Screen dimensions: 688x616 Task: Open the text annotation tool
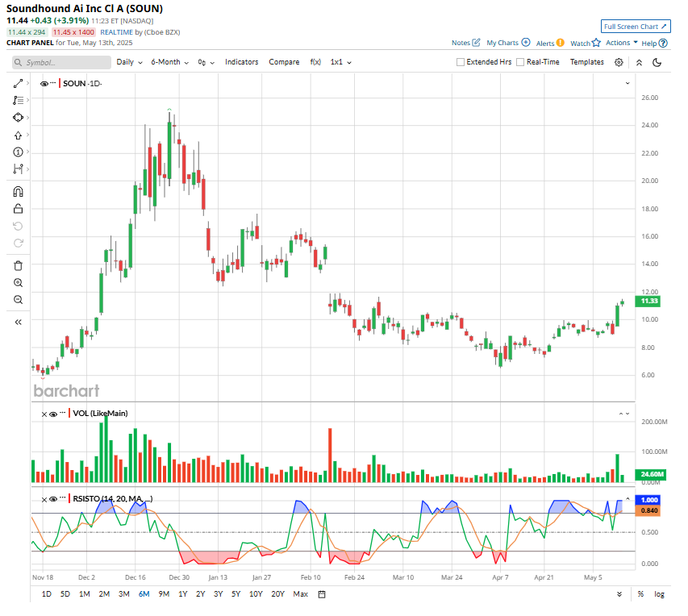coord(18,101)
